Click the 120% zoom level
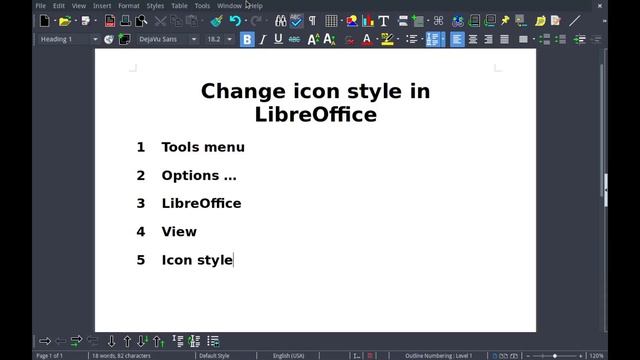Screen dimensions: 640x360 coord(596,356)
